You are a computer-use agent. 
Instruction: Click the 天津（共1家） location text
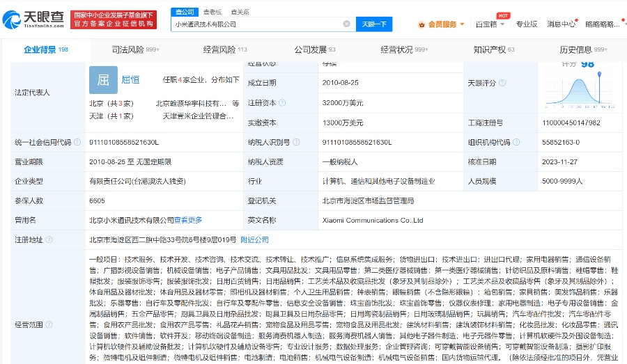111,116
